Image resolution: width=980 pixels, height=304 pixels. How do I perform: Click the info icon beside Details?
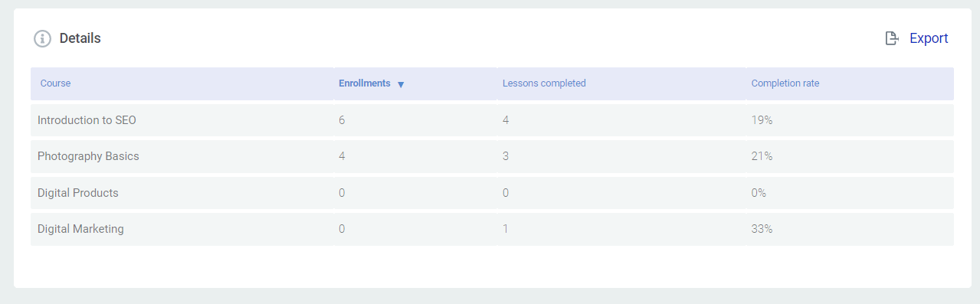pos(42,38)
